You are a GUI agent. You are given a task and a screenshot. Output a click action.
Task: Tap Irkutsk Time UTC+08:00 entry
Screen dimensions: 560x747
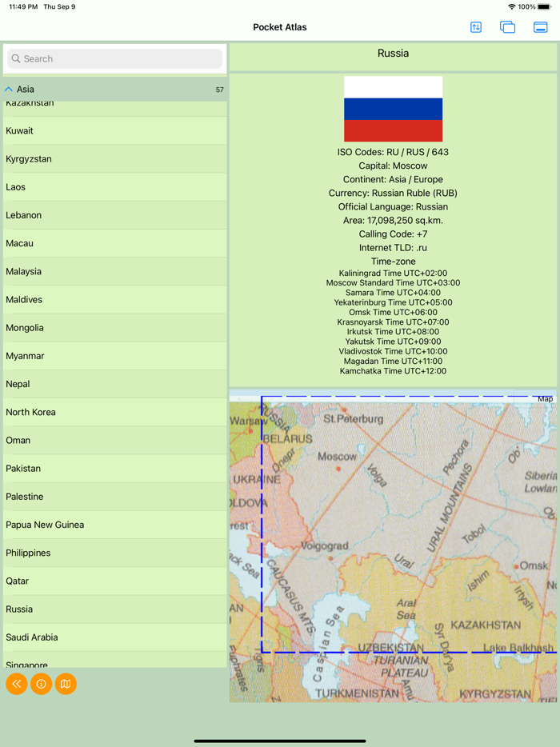tap(393, 332)
